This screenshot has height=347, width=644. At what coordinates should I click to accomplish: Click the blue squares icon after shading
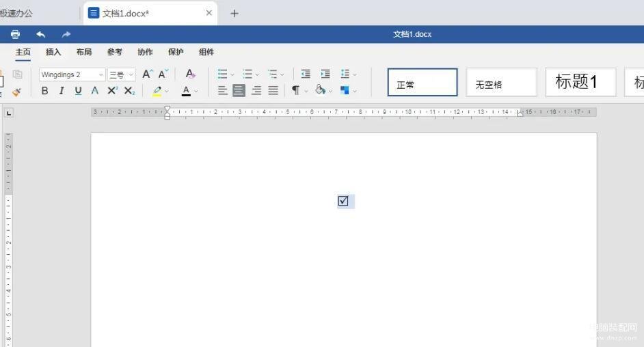click(345, 90)
